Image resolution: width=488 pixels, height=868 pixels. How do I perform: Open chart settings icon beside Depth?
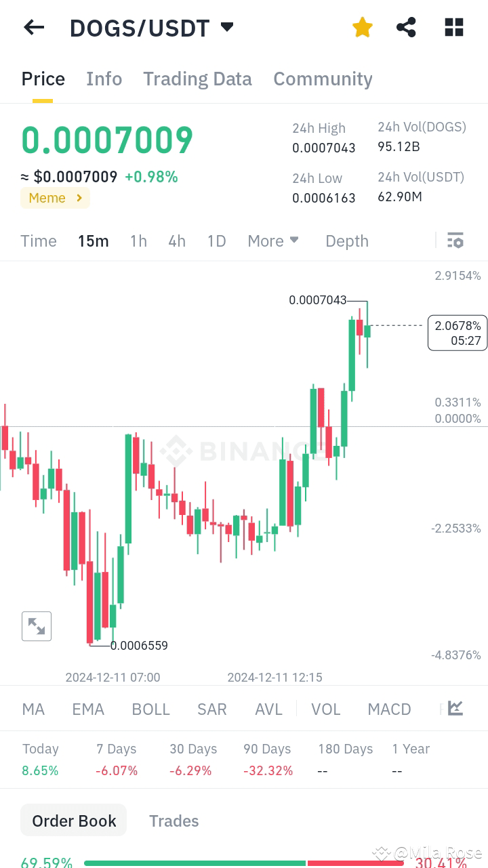[455, 241]
